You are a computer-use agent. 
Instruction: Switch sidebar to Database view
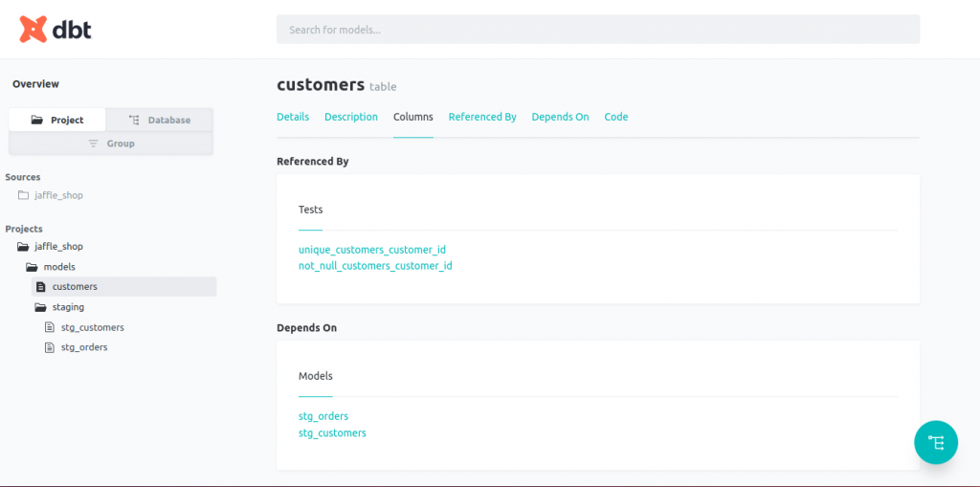pyautogui.click(x=160, y=120)
